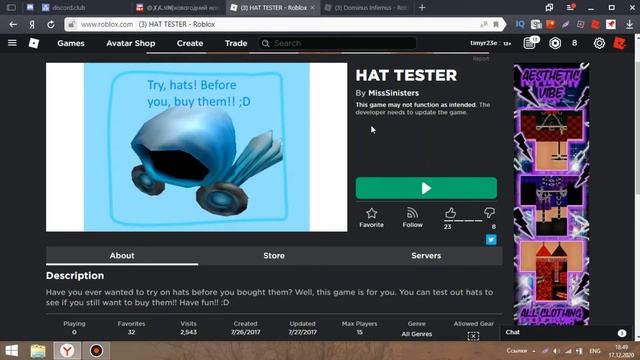Click the IQ extension icon
The width and height of the screenshot is (640, 360).
[520, 24]
